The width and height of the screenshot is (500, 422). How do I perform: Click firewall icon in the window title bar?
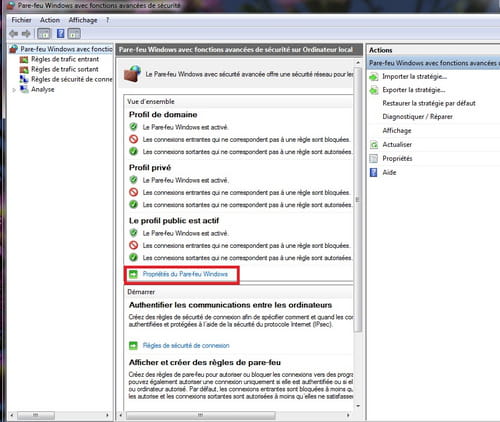point(11,6)
